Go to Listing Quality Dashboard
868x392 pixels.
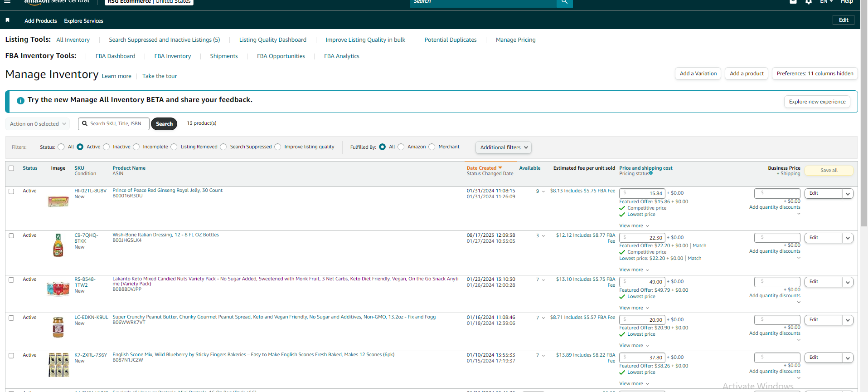point(273,40)
